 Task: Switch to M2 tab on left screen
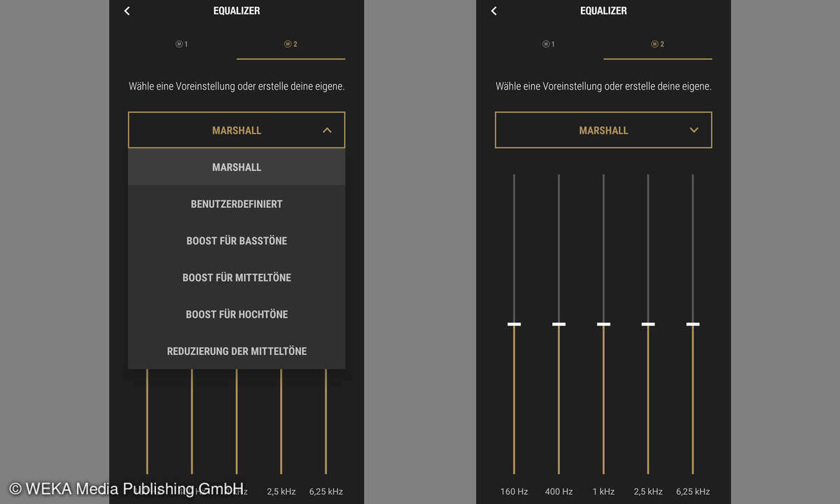coord(291,44)
